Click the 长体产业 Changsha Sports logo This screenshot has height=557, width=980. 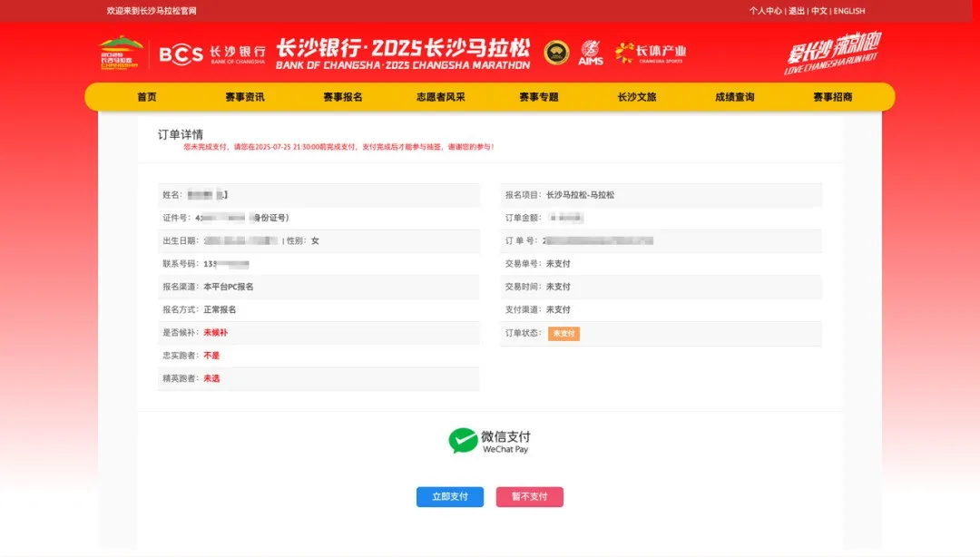pos(651,53)
